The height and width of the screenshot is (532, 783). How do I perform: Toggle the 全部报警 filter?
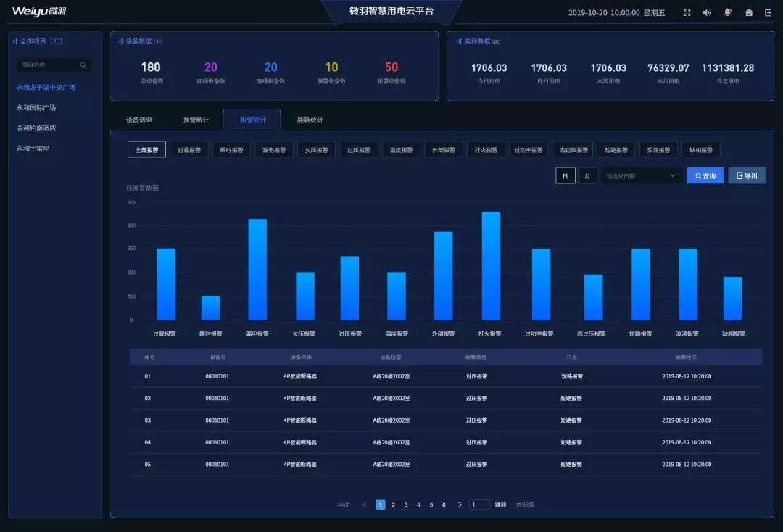(146, 150)
